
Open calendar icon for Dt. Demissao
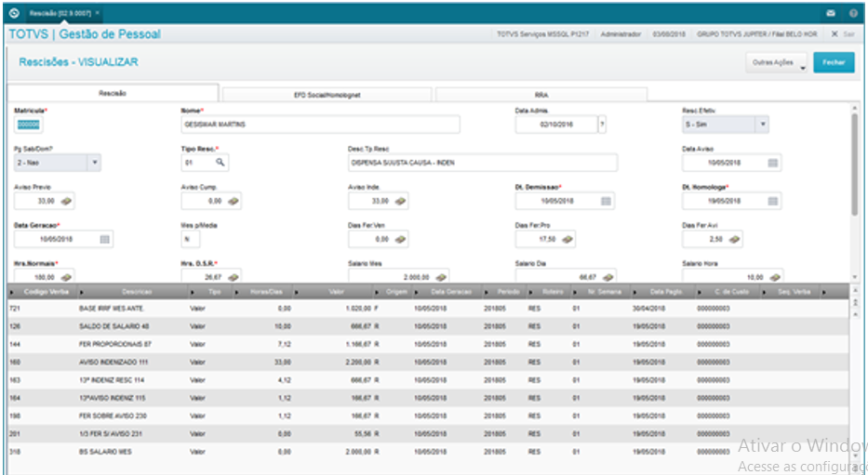(x=607, y=202)
